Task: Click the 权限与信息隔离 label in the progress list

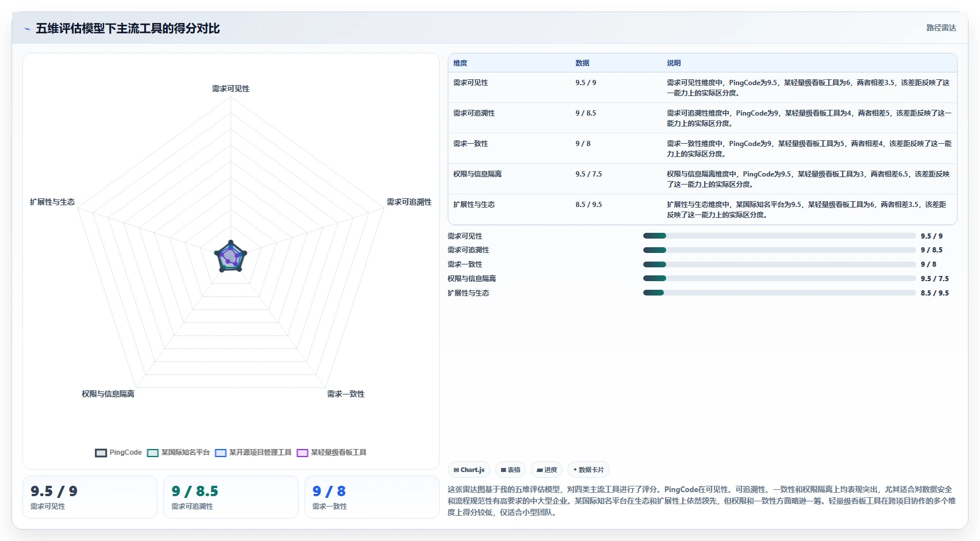Action: [x=472, y=279]
